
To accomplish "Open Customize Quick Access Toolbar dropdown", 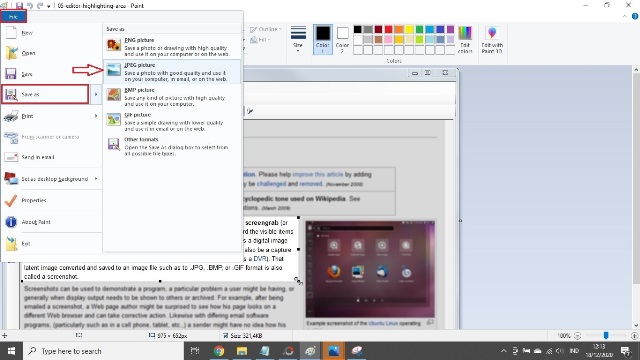I will click(x=49, y=6).
